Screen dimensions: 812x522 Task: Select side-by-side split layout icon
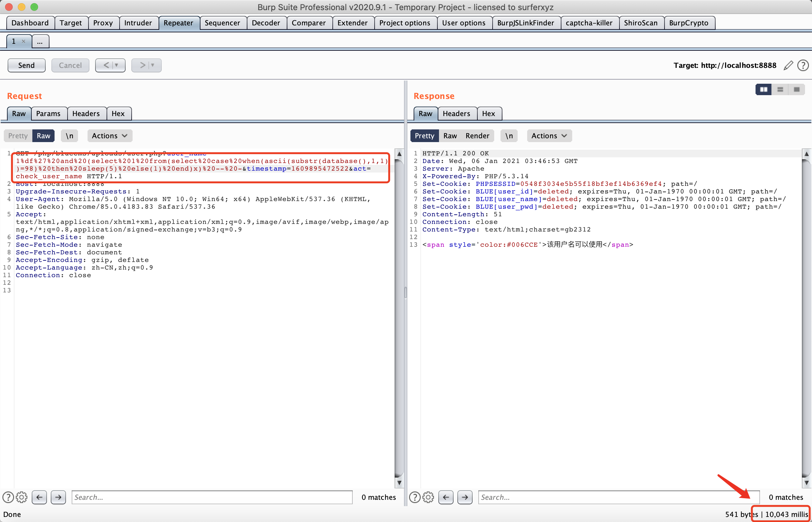tap(763, 89)
